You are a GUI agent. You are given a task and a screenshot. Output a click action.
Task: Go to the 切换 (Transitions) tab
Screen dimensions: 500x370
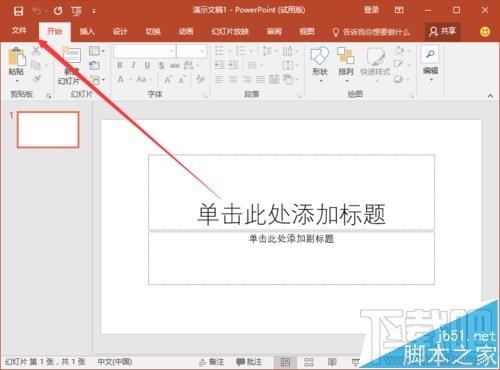153,32
